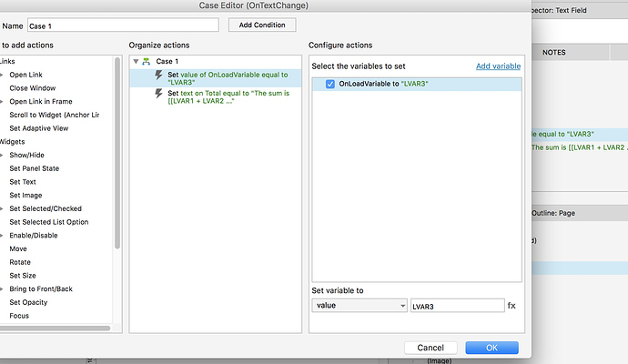Screen dimensions: 628x364
Task: Expand the Enable/Disable action group
Action: point(4,235)
